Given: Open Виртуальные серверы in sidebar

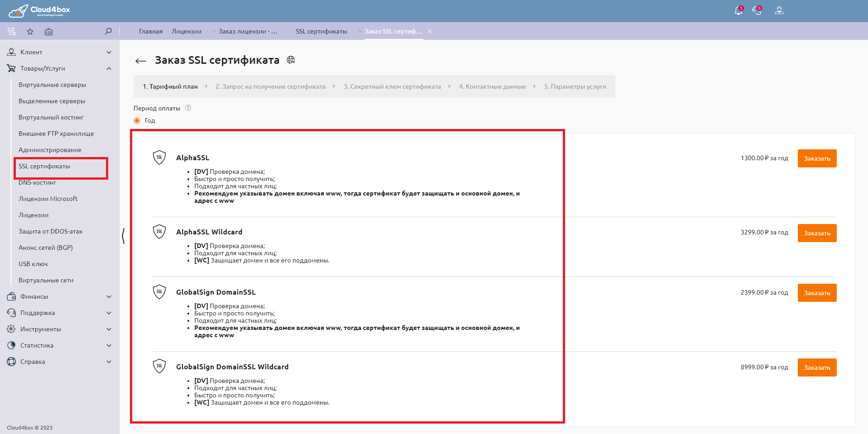Looking at the screenshot, I should click(x=52, y=85).
